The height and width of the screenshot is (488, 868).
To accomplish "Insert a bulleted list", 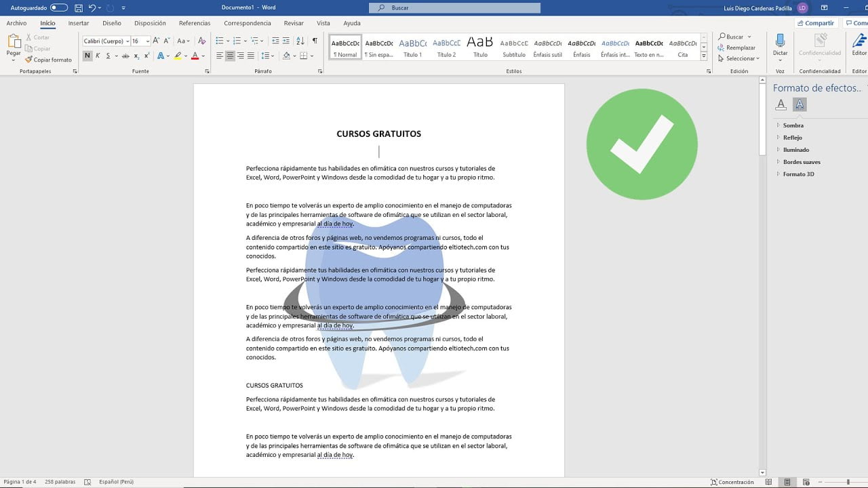I will click(220, 41).
